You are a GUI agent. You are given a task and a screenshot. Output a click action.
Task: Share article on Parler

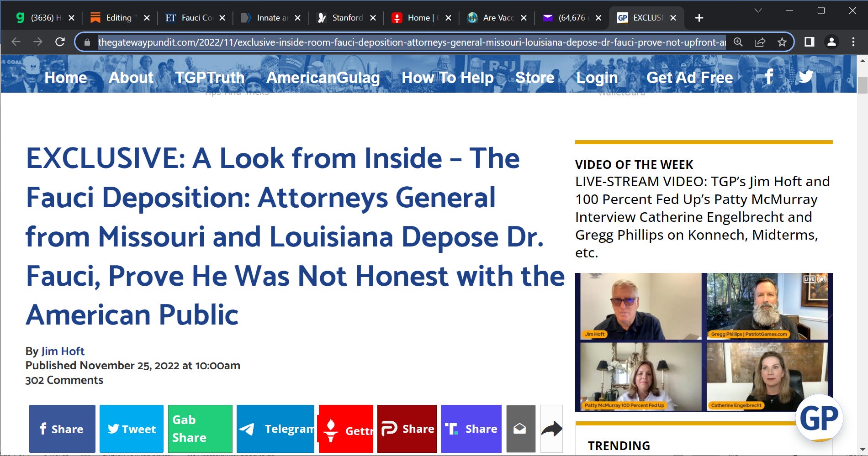[x=407, y=429]
